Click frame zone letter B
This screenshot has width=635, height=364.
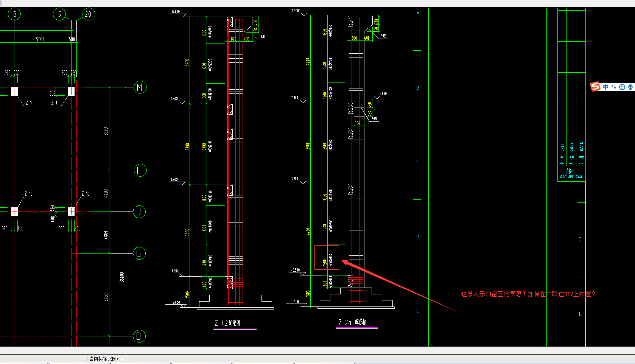[x=418, y=88]
